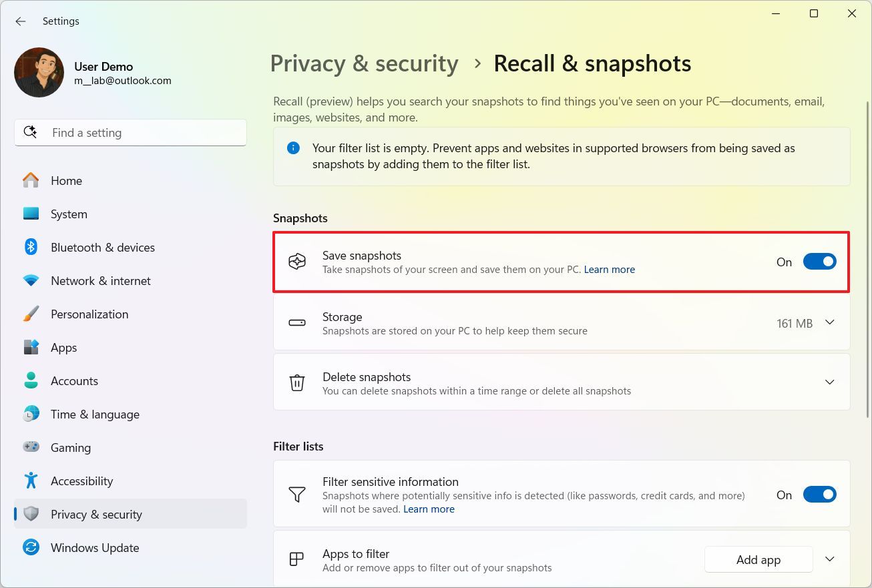
Task: Click the blue info icon in the filter notice
Action: click(293, 148)
